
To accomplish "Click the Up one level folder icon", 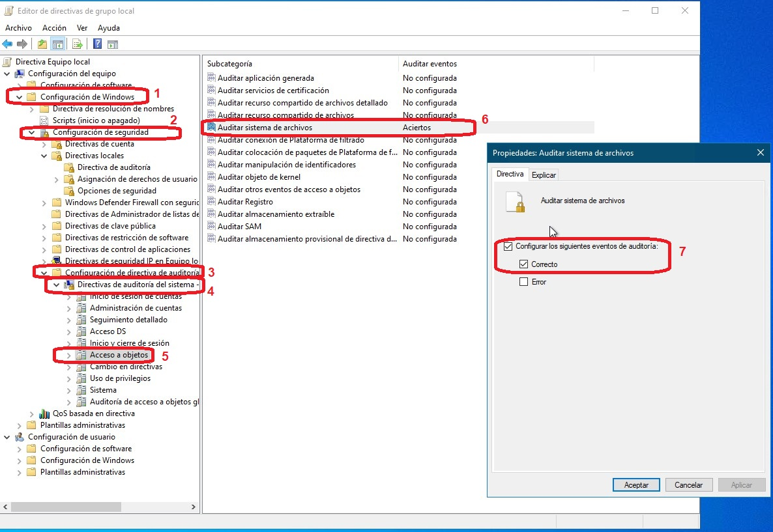I will (x=42, y=44).
